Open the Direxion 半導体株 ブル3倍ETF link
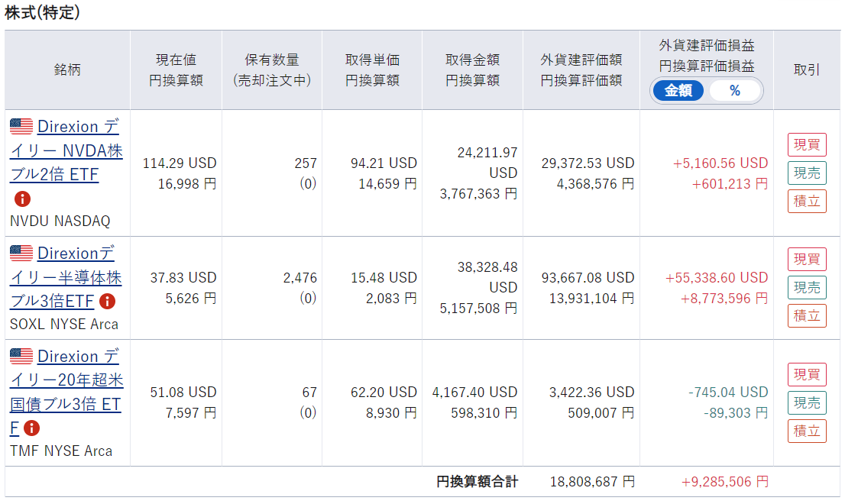This screenshot has height=504, width=845. 66,277
